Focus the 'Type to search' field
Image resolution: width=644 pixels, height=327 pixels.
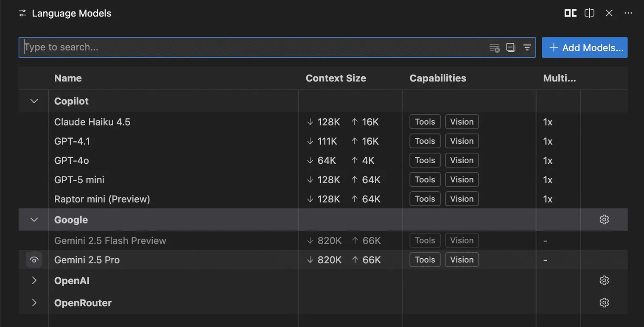click(255, 48)
